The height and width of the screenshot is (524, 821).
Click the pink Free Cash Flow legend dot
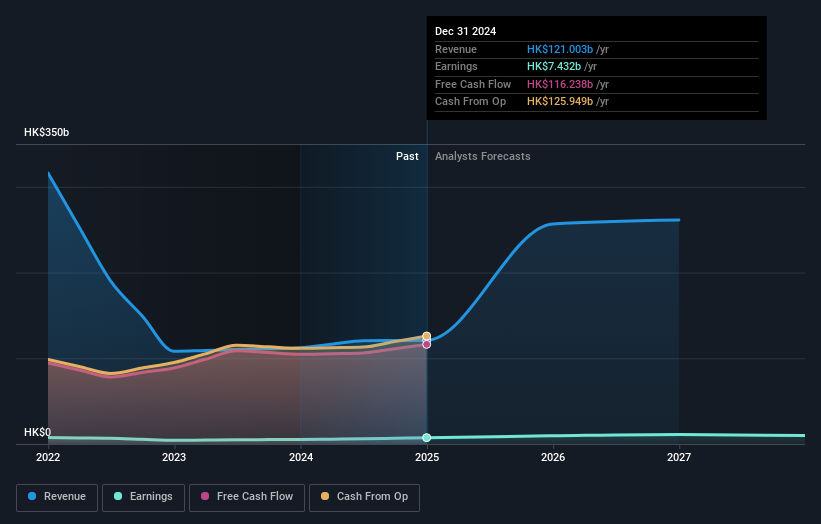point(205,496)
